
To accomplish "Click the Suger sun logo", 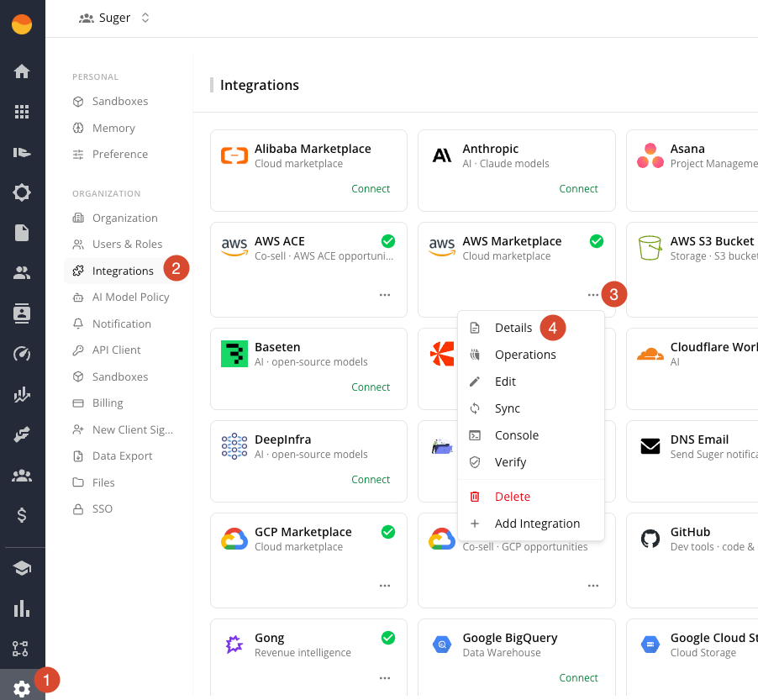I will pyautogui.click(x=22, y=24).
